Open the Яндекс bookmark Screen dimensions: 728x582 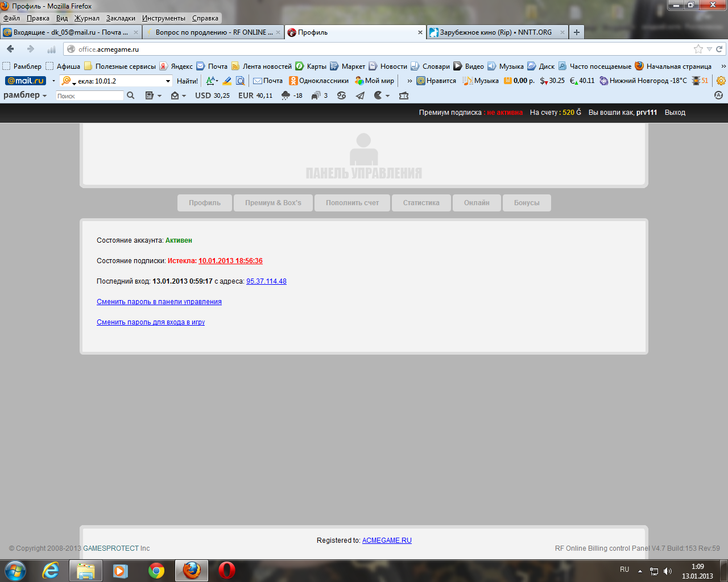pos(176,66)
